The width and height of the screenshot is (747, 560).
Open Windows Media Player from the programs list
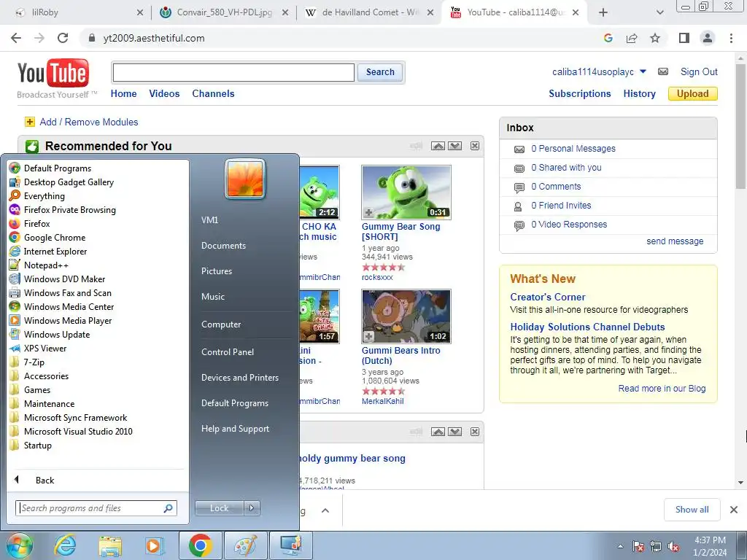click(x=61, y=320)
